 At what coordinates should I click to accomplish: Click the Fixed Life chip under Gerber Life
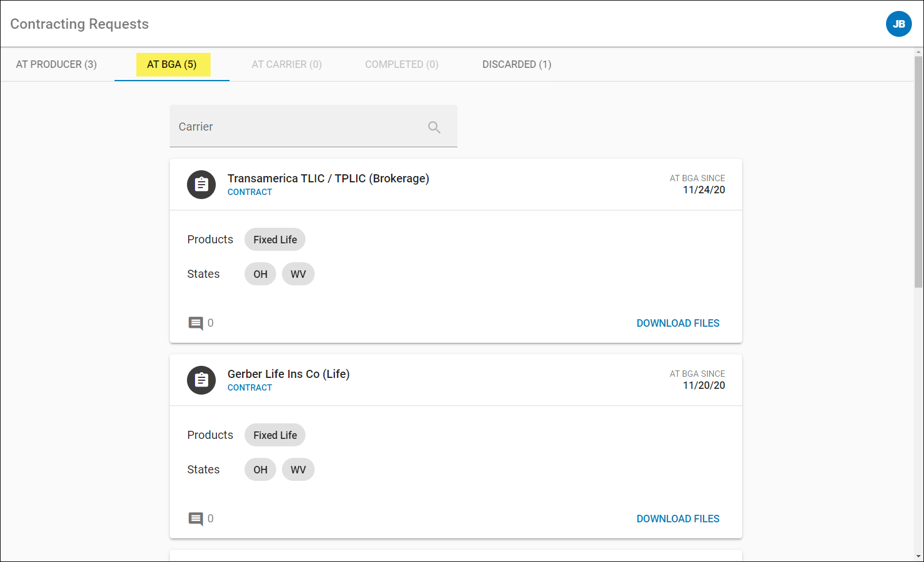coord(275,435)
